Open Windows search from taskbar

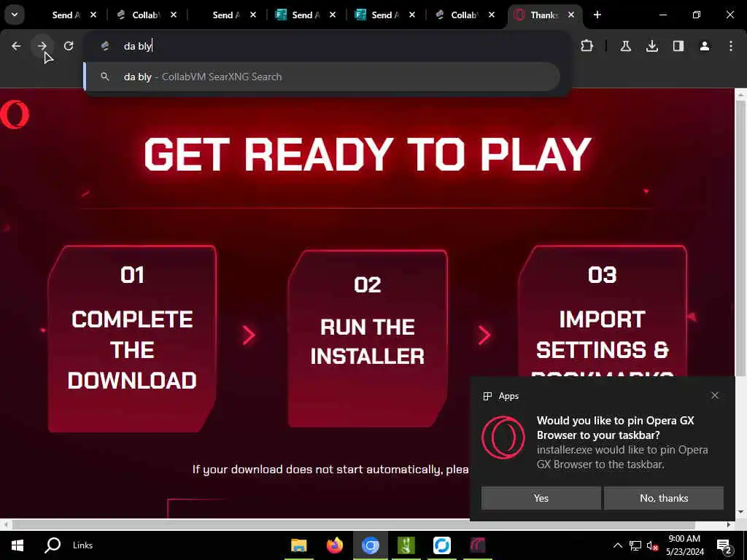53,545
